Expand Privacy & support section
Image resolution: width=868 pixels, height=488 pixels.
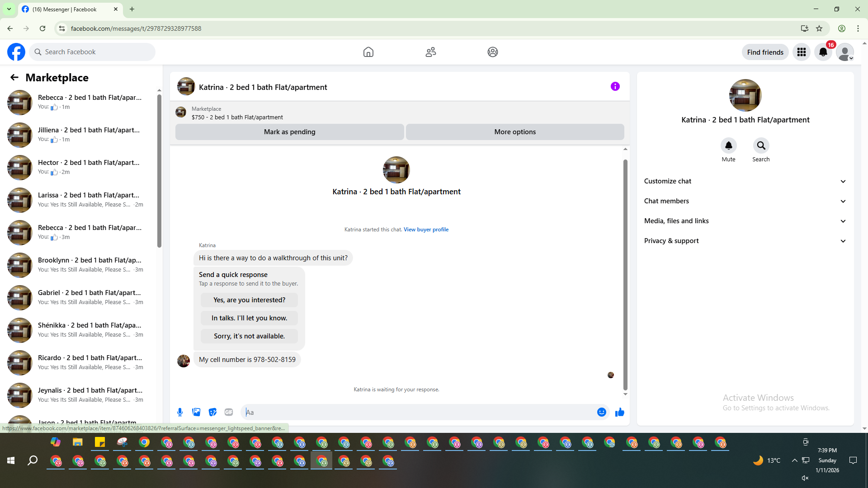tap(745, 241)
